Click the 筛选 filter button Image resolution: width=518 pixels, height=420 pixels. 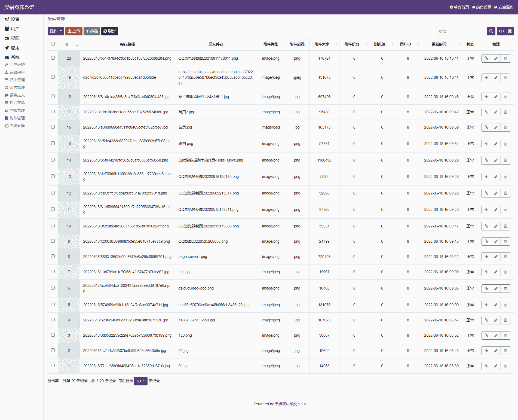pos(92,31)
